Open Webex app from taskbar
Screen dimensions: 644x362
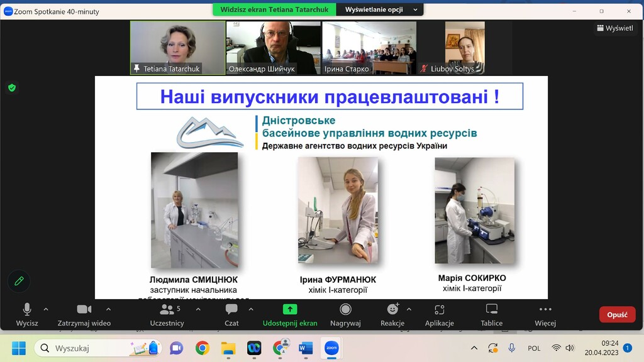[x=254, y=348]
